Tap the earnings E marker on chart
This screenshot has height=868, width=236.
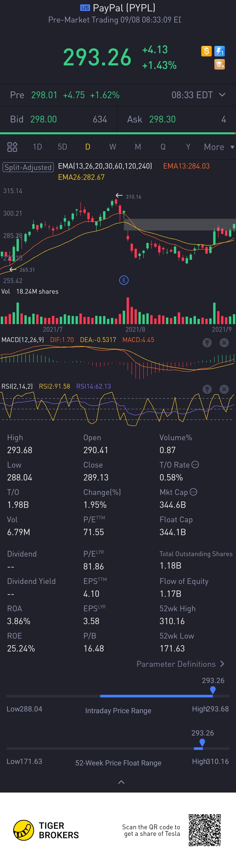click(124, 280)
